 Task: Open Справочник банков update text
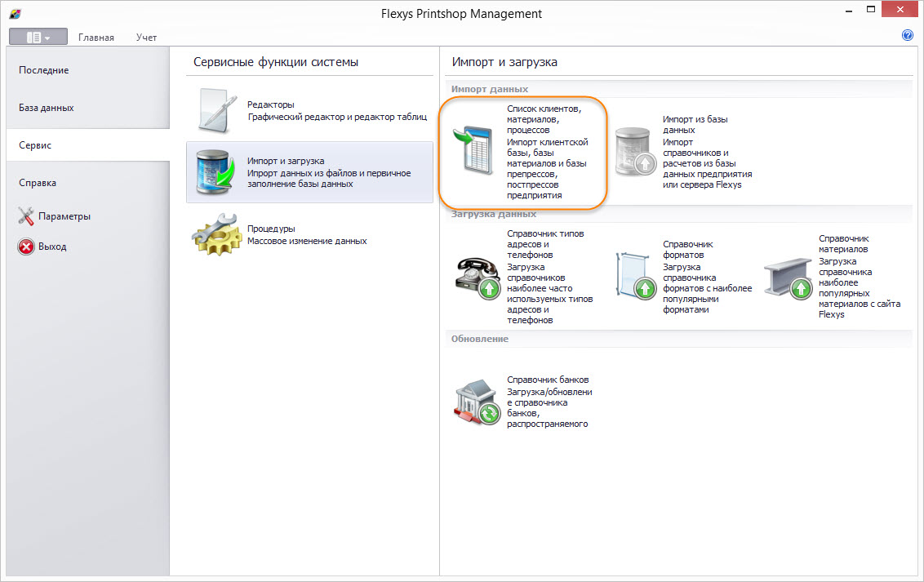(x=549, y=402)
